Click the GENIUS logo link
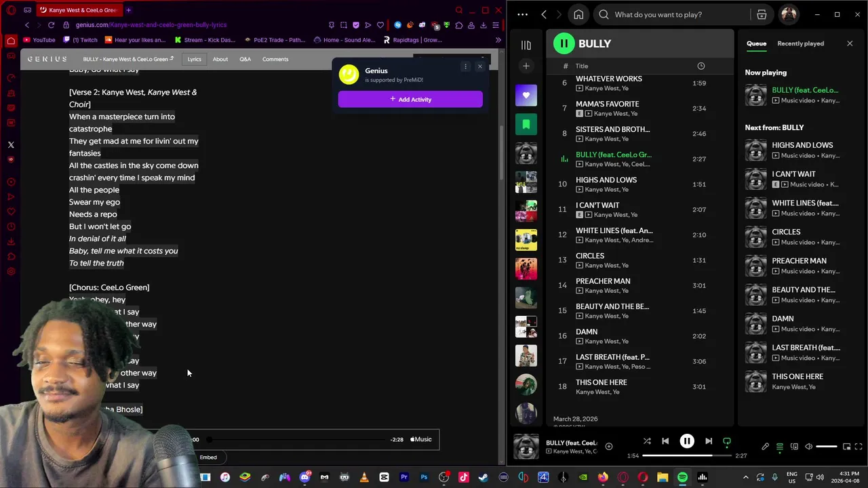 point(47,59)
